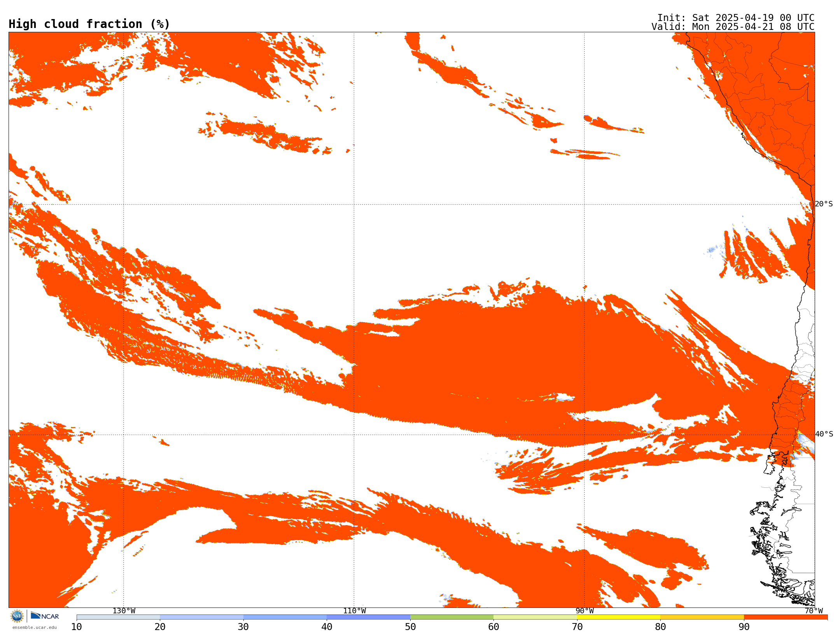Click the colorbar tick label 90

click(744, 627)
